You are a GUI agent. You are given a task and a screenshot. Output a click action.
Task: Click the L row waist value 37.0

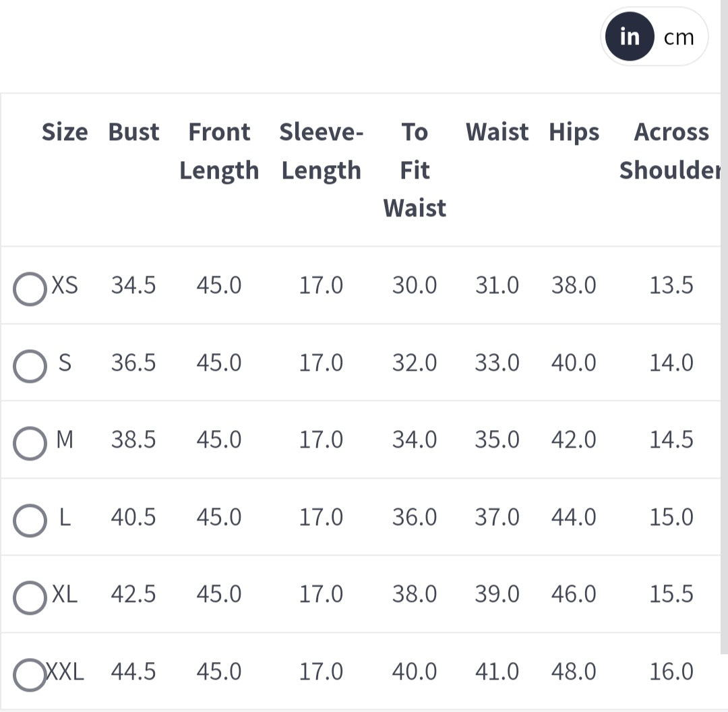[497, 517]
